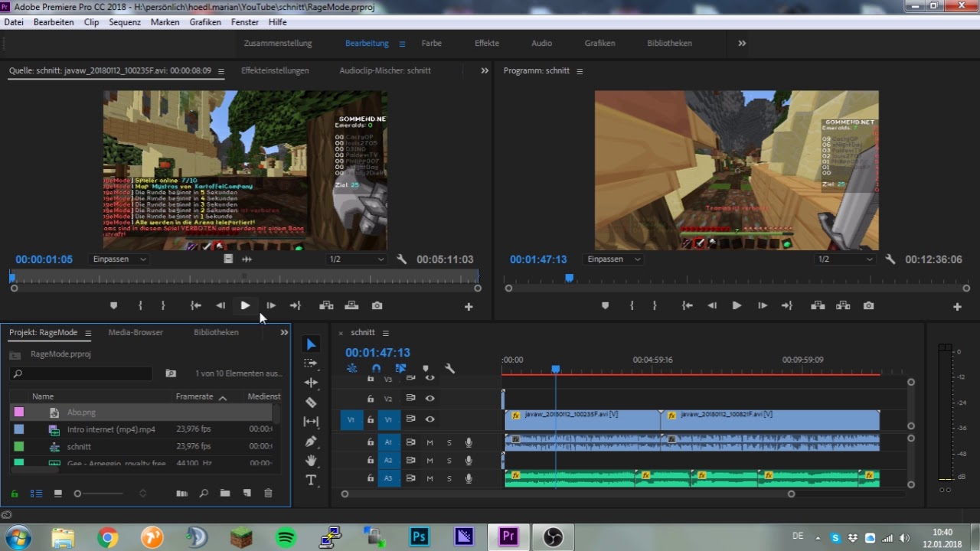Expand source panel group overflow chevrons
The height and width of the screenshot is (551, 980).
point(485,70)
